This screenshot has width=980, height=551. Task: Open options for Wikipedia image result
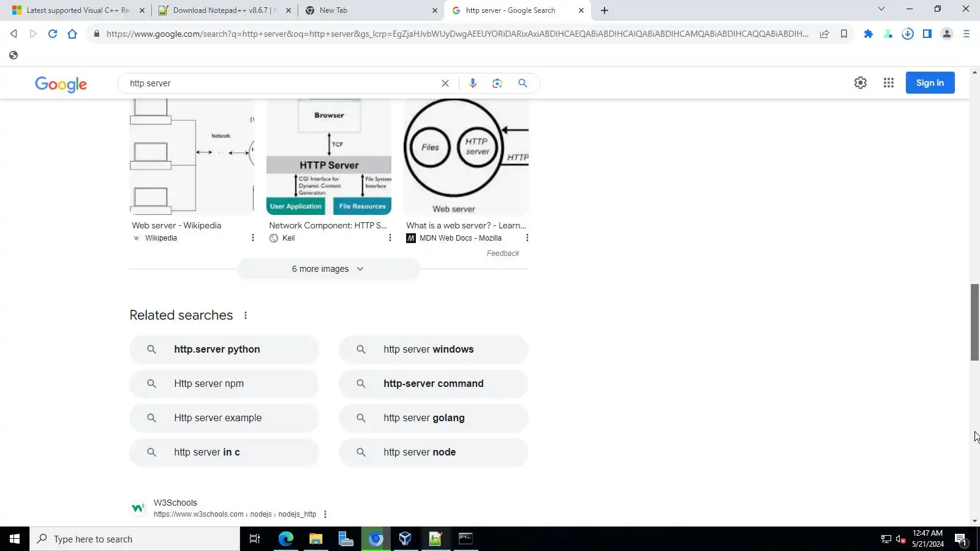tap(253, 238)
